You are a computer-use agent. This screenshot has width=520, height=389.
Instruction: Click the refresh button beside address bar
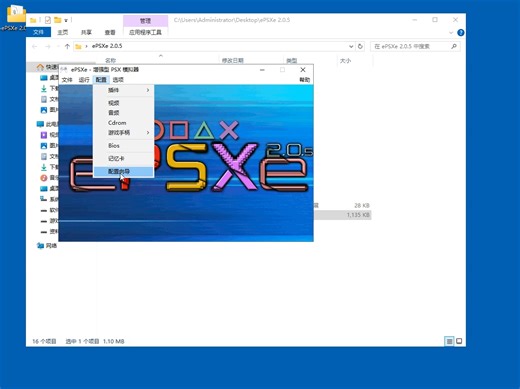point(360,46)
